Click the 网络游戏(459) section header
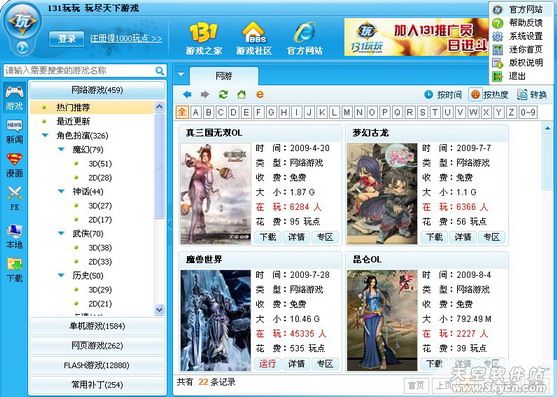 [x=97, y=90]
